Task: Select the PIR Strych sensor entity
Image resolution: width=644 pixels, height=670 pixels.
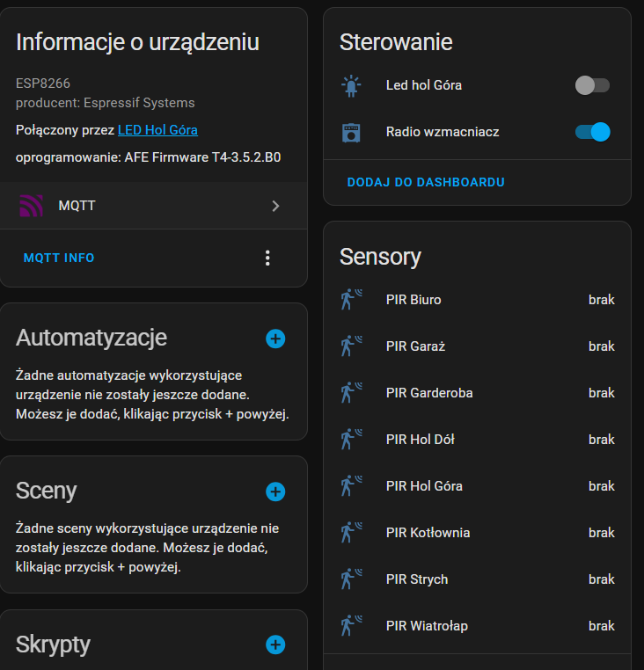Action: (x=477, y=579)
